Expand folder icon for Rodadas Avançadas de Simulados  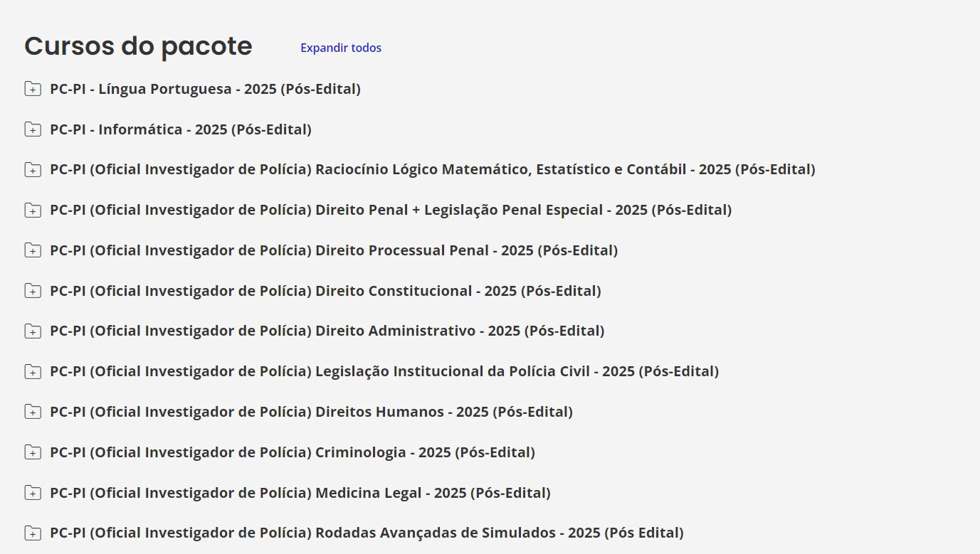coord(33,533)
